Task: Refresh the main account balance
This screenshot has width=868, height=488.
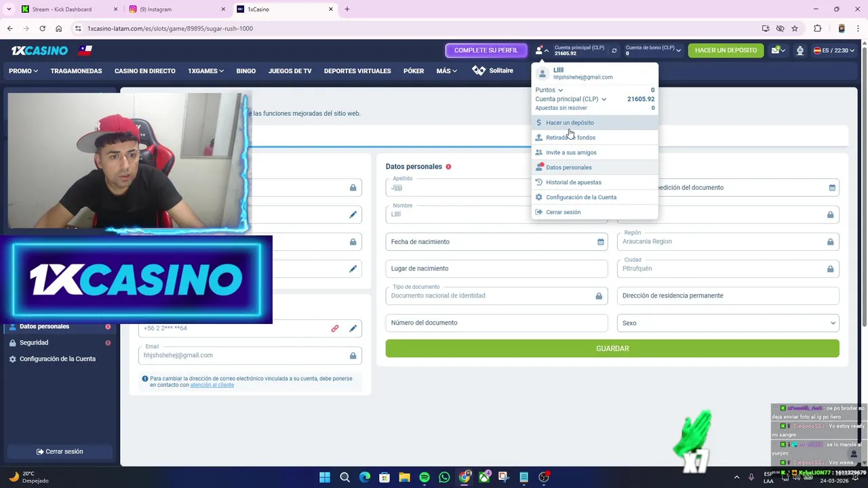Action: pos(614,50)
